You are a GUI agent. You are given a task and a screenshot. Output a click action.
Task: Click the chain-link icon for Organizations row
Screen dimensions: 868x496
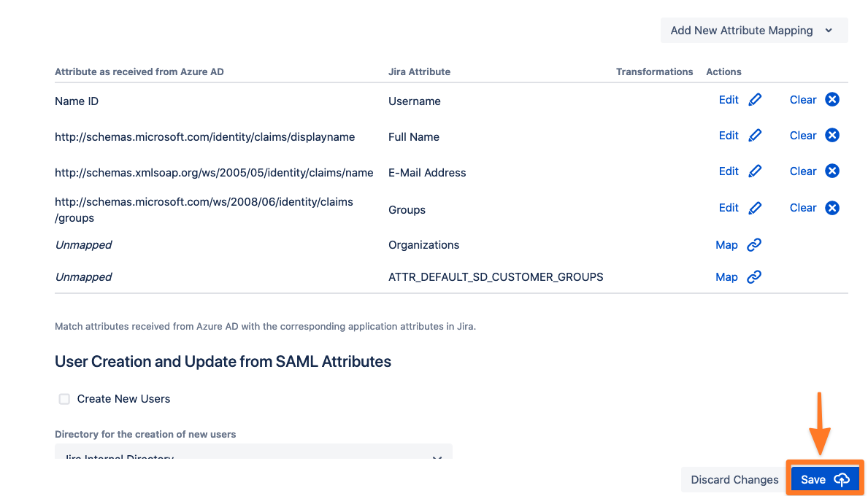click(754, 245)
